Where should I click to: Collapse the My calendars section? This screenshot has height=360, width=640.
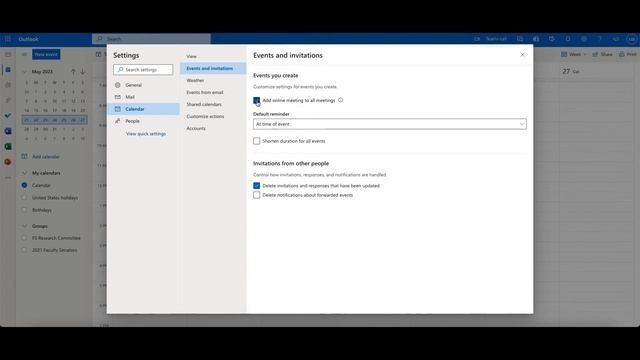point(24,173)
